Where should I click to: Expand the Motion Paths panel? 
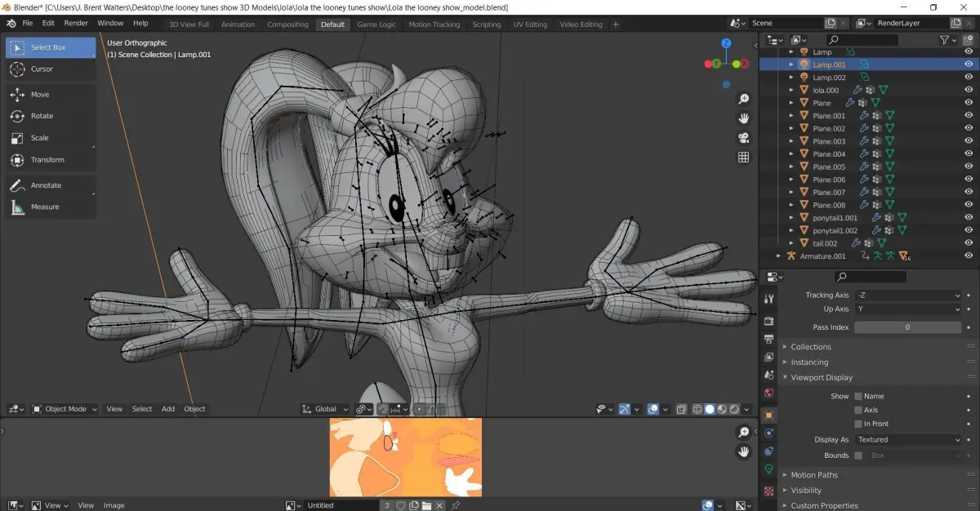click(813, 475)
